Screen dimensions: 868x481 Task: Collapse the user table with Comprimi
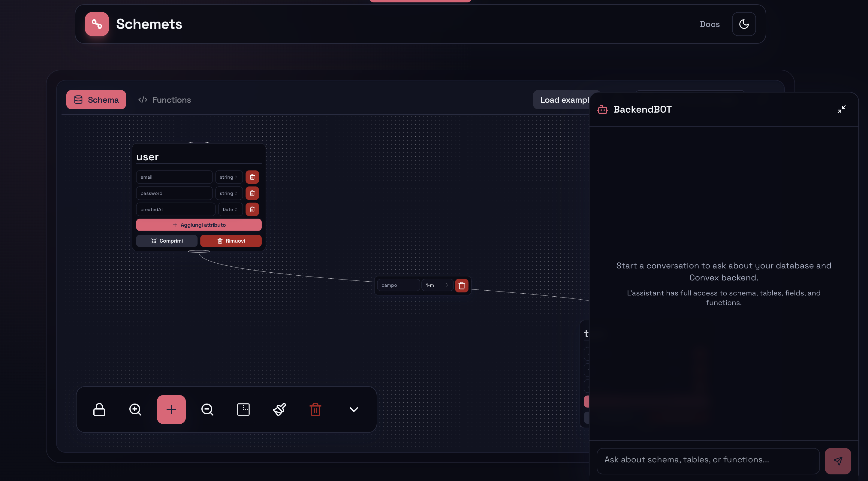[167, 241]
